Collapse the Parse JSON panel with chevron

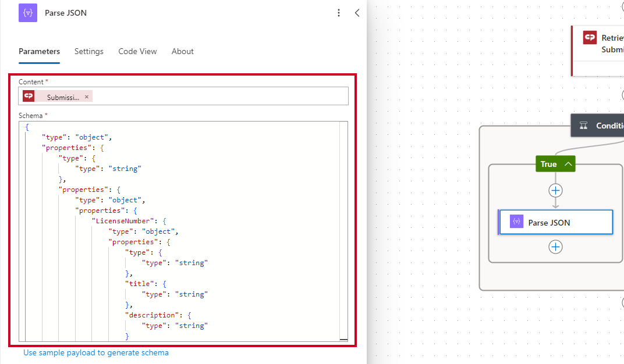(357, 13)
